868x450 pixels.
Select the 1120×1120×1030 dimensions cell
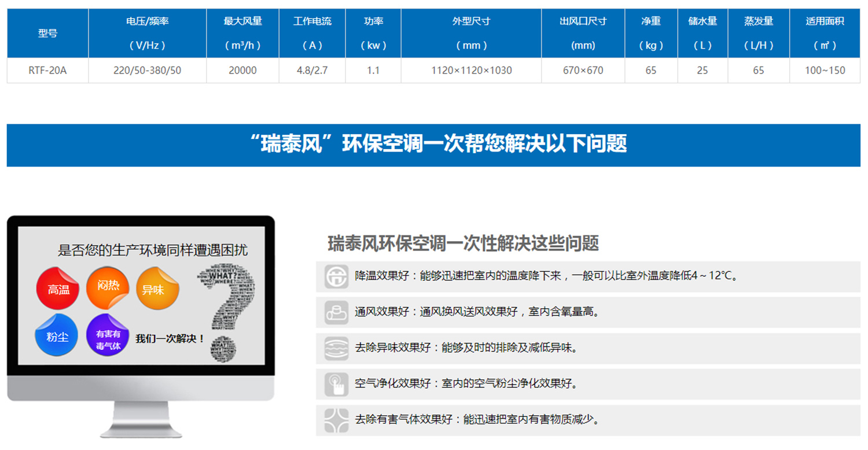[471, 71]
